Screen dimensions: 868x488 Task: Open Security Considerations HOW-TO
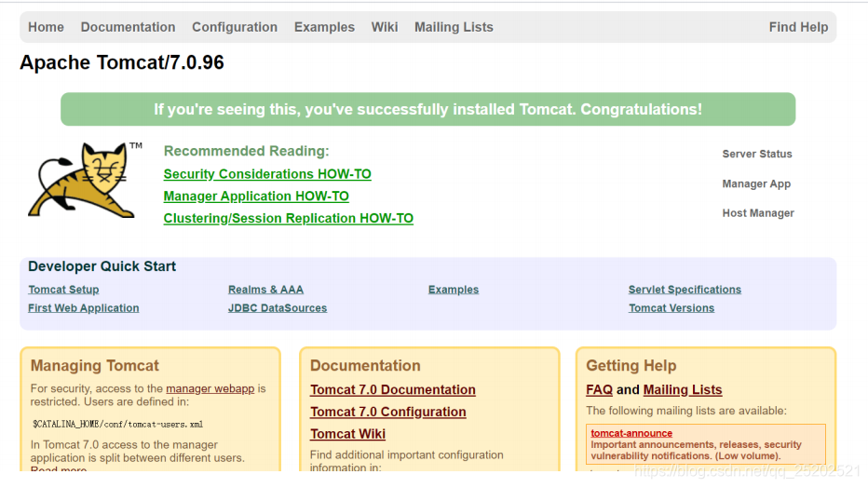click(x=267, y=174)
